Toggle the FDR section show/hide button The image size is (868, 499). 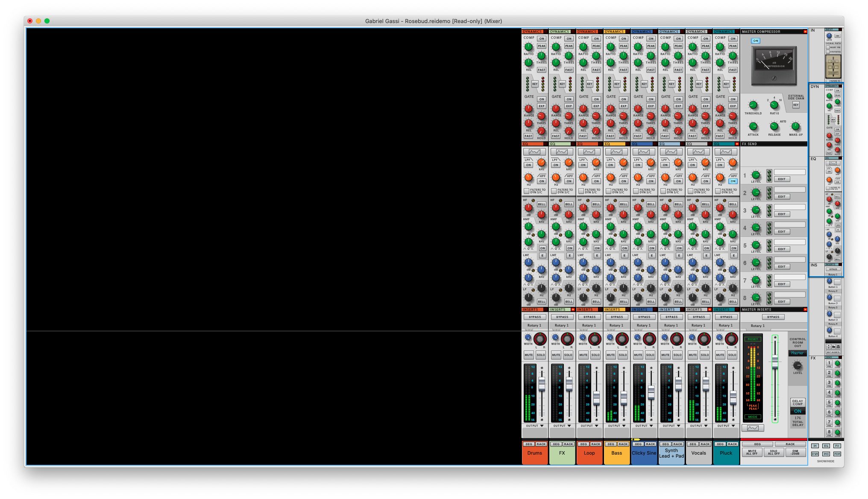pos(837,454)
